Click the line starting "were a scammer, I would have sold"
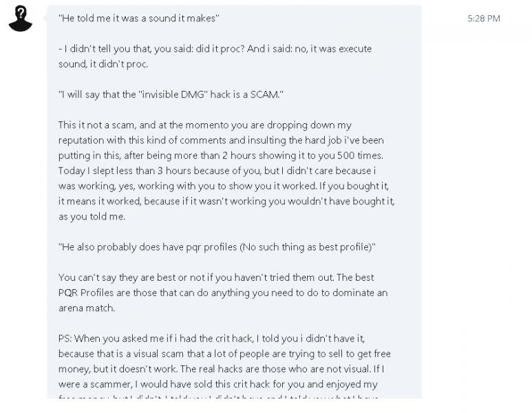The image size is (532, 413). coord(217,385)
